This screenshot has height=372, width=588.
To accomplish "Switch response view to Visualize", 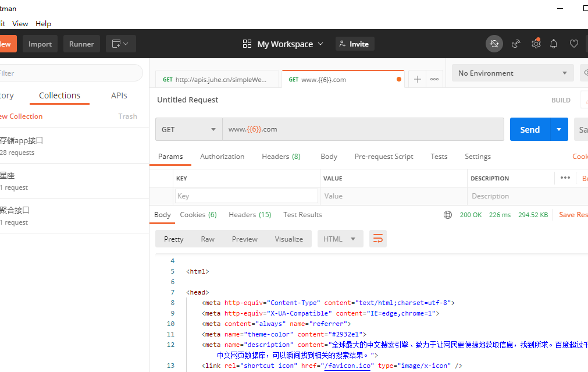I will (288, 239).
